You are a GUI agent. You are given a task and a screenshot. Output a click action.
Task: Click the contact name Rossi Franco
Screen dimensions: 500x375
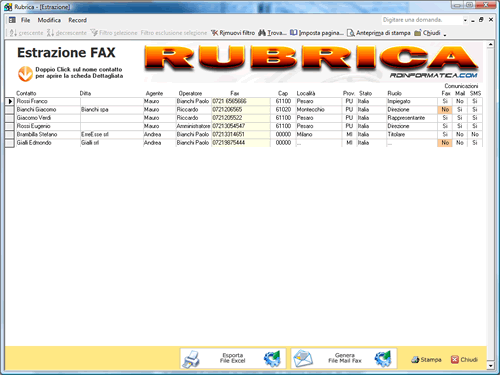click(x=32, y=101)
